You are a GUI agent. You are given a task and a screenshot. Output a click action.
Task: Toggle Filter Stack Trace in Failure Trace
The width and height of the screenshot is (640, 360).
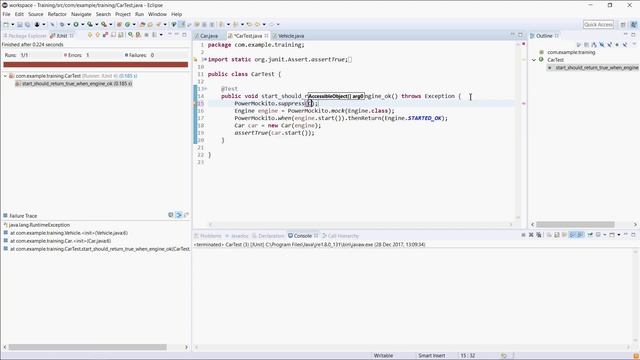click(x=178, y=215)
